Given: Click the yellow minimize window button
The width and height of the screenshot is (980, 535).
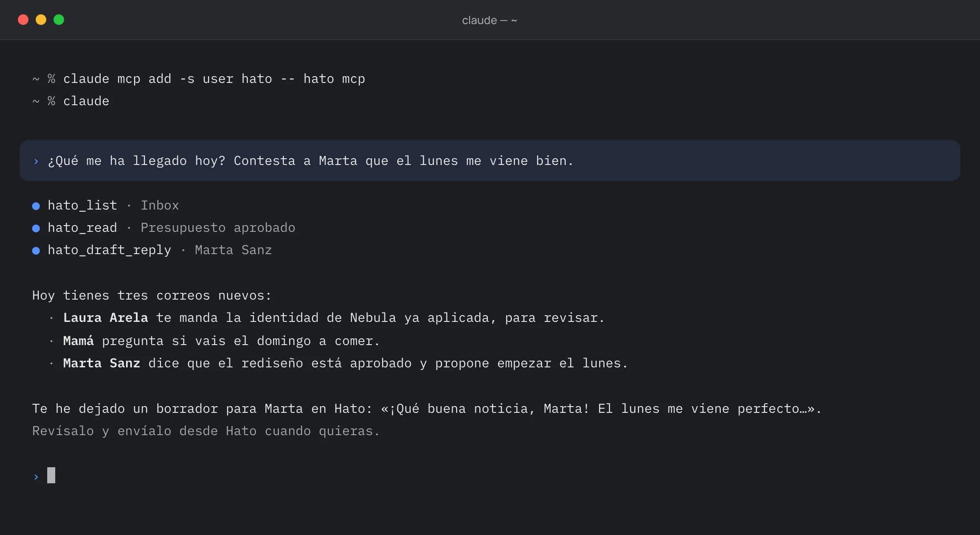Looking at the screenshot, I should [41, 20].
